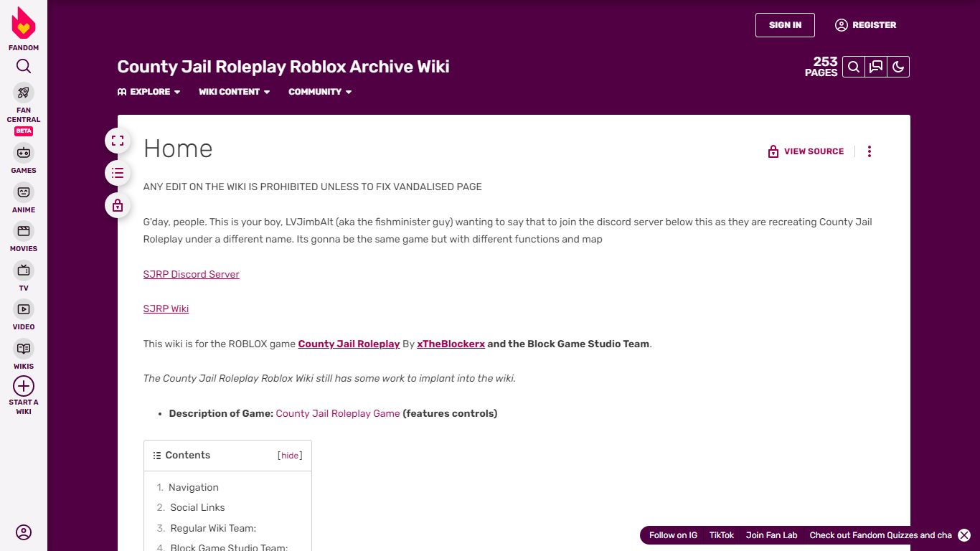Open Fan Central rocket icon
980x551 pixels.
(24, 93)
